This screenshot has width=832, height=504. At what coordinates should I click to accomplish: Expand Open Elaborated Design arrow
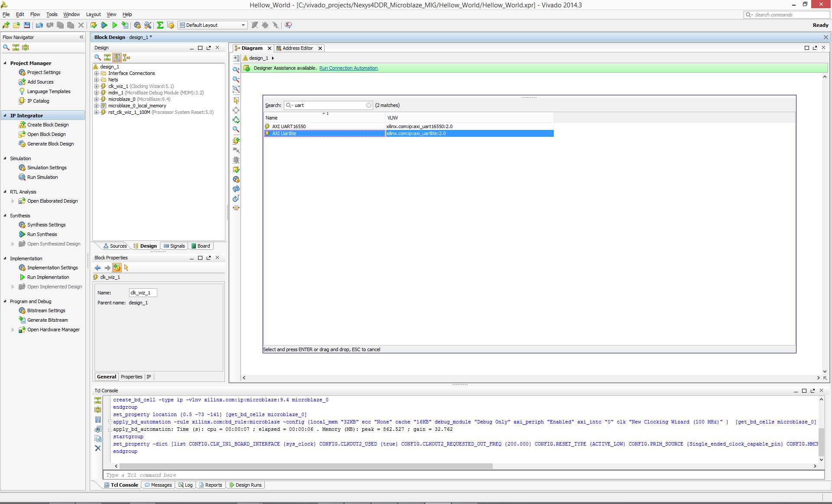(x=13, y=201)
